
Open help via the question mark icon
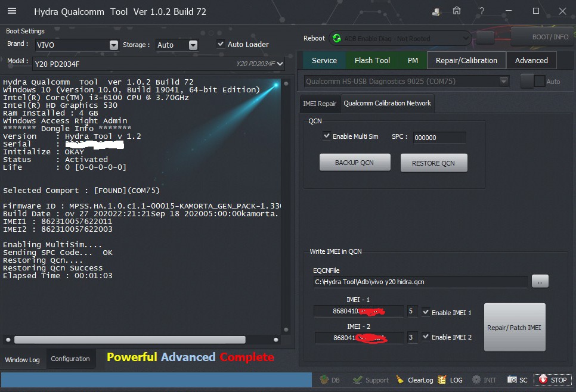tap(482, 11)
